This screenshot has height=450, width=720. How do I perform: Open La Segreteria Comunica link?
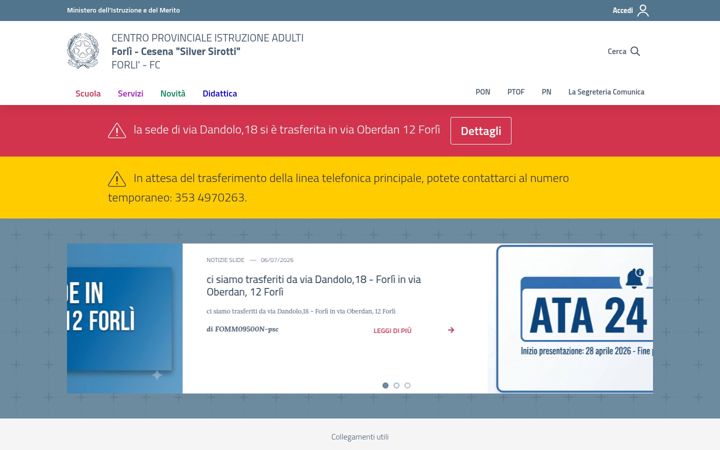coord(606,92)
